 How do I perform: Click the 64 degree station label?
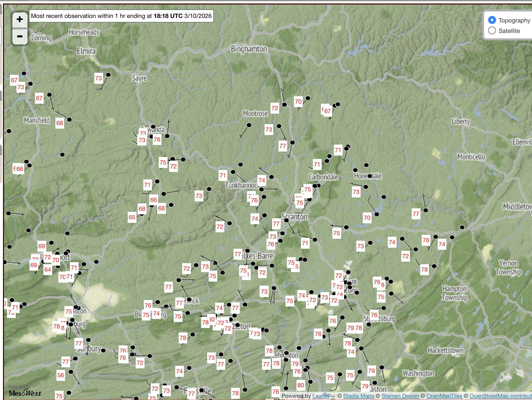click(x=48, y=270)
